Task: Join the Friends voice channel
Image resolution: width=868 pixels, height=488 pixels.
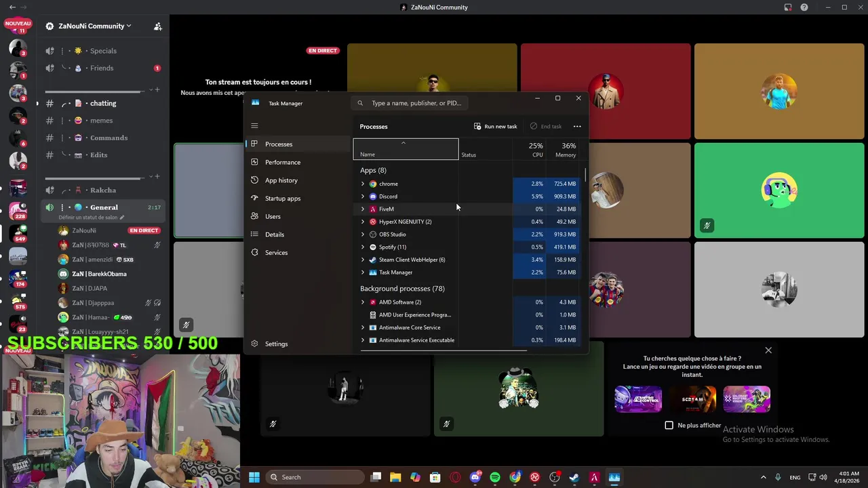Action: click(x=103, y=68)
